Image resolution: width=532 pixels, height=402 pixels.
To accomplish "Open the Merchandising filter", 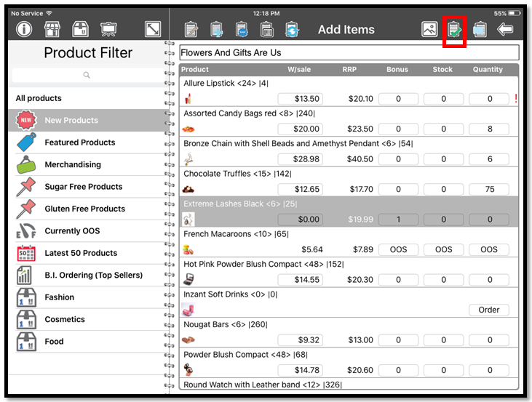I will [x=90, y=164].
